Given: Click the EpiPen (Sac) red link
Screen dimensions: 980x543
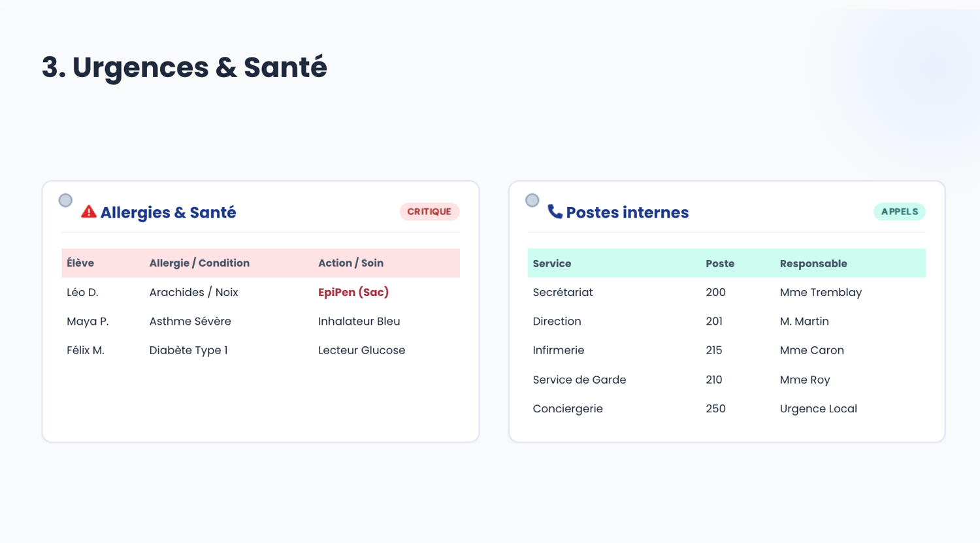Looking at the screenshot, I should click(353, 292).
